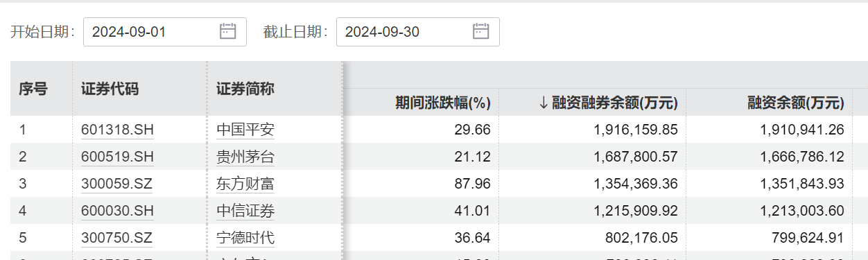Open stock code 300750.SZ
This screenshot has width=868, height=260.
(117, 238)
